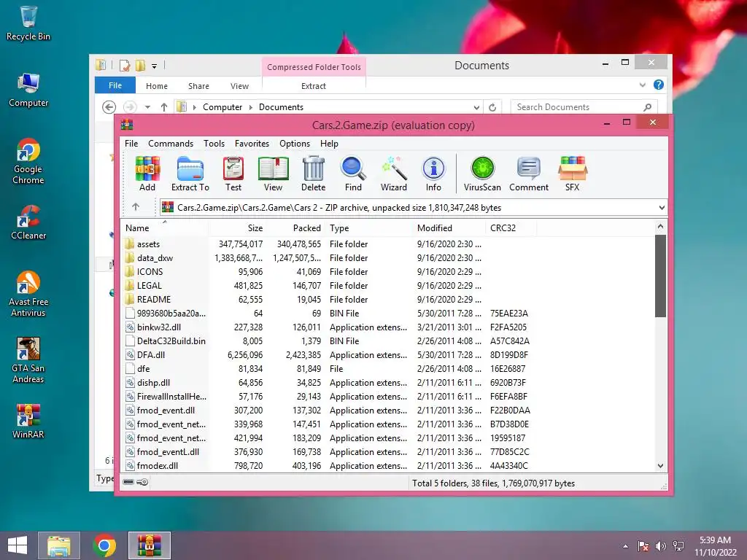Image resolution: width=747 pixels, height=560 pixels.
Task: Open the Extract tab in Documents window
Action: (x=314, y=86)
